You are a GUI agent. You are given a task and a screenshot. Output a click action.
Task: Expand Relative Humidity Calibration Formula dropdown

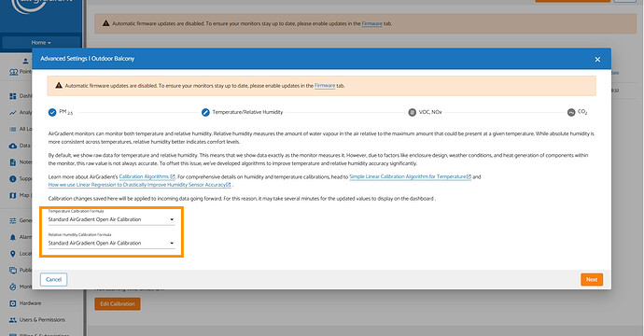click(111, 244)
